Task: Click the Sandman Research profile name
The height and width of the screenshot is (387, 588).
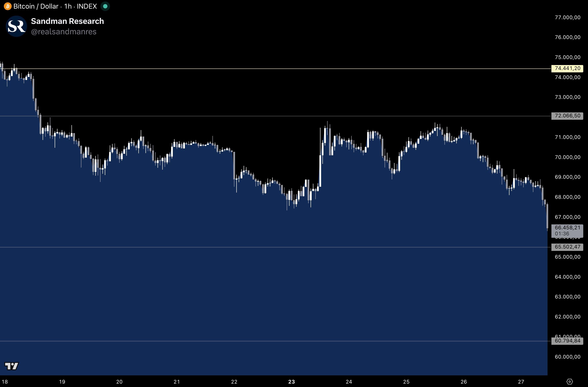Action: click(67, 21)
